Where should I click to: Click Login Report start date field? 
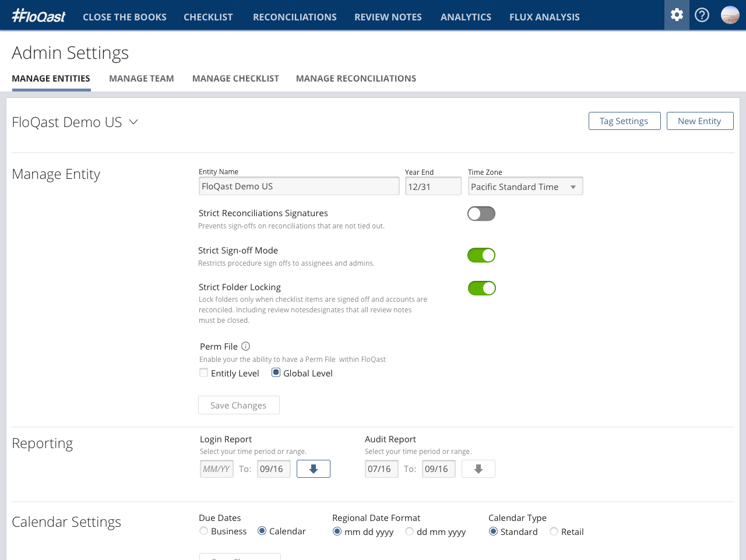click(217, 469)
